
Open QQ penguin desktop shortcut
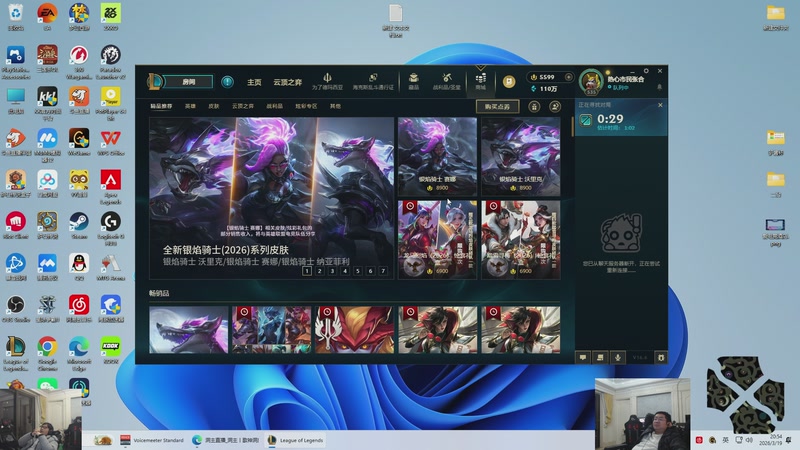(x=79, y=267)
